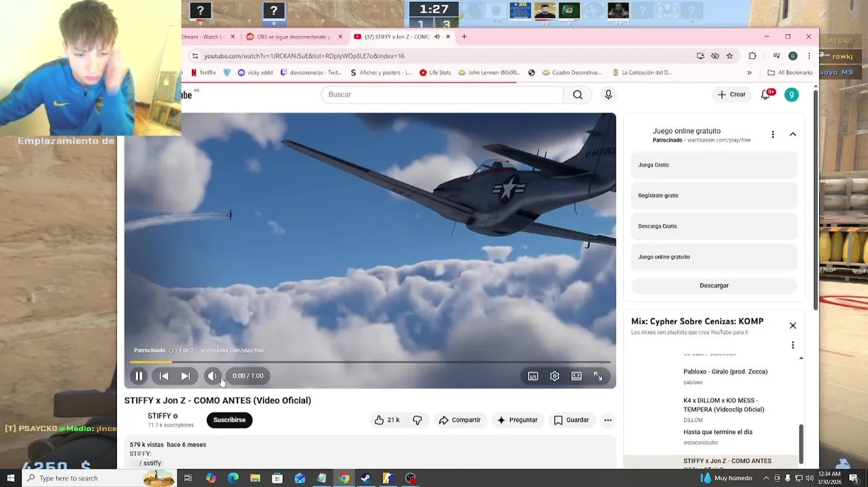This screenshot has width=868, height=487.
Task: Like the video with thumbs up
Action: [x=387, y=420]
